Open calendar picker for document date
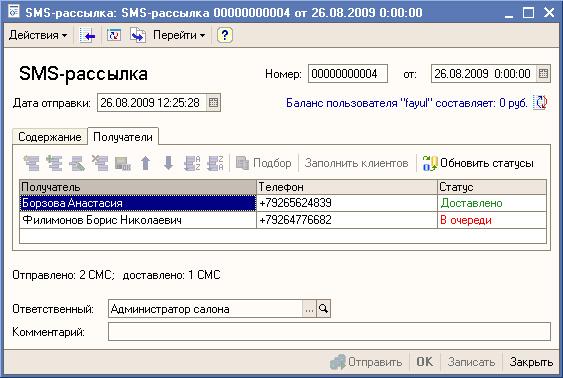This screenshot has width=563, height=378. point(543,74)
